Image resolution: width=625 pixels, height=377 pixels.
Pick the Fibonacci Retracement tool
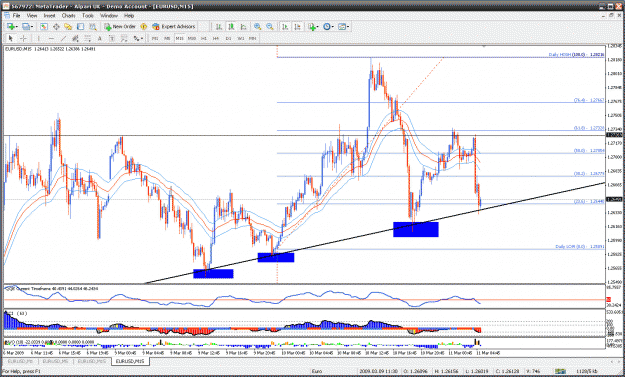coord(87,38)
